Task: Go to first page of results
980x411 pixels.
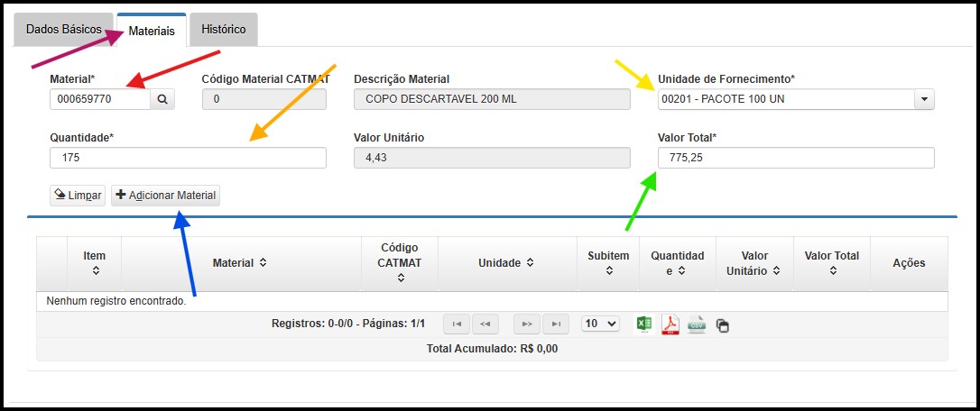Action: point(457,324)
